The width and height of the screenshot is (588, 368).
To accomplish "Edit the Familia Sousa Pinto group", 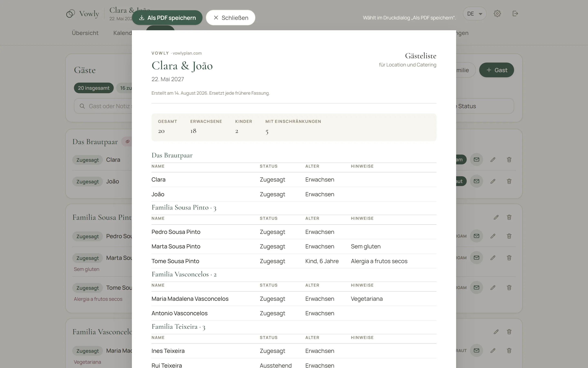I will pyautogui.click(x=496, y=217).
